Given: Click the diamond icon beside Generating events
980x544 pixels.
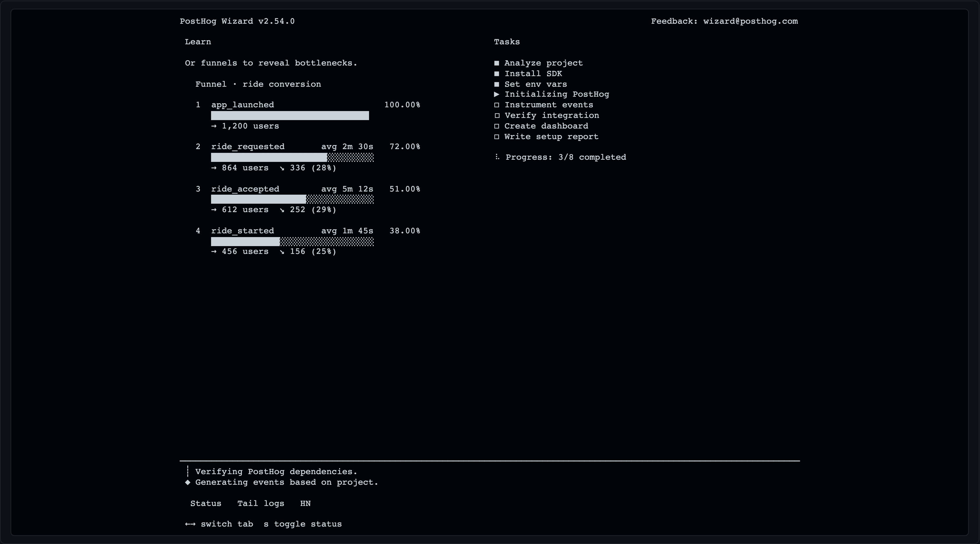Looking at the screenshot, I should coord(188,482).
